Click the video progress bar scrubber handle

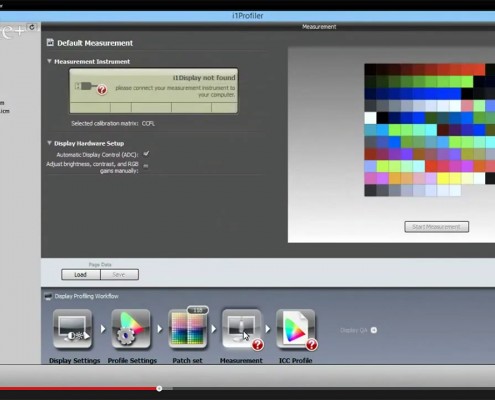pos(159,388)
